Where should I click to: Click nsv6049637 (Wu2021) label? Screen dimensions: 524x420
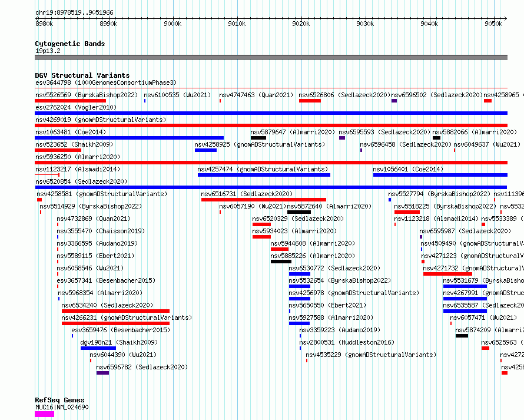point(487,144)
